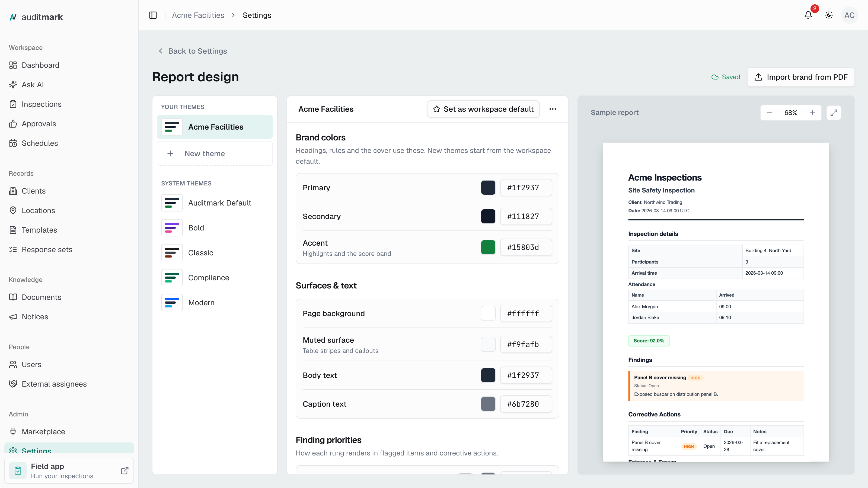Choose the Compliance system theme
The height and width of the screenshot is (488, 868).
point(215,278)
